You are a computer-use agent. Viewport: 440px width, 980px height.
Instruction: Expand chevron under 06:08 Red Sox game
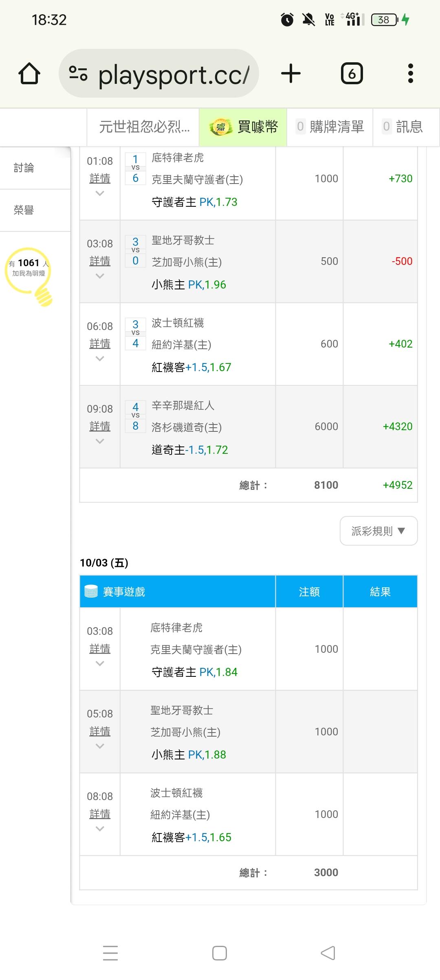point(100,359)
